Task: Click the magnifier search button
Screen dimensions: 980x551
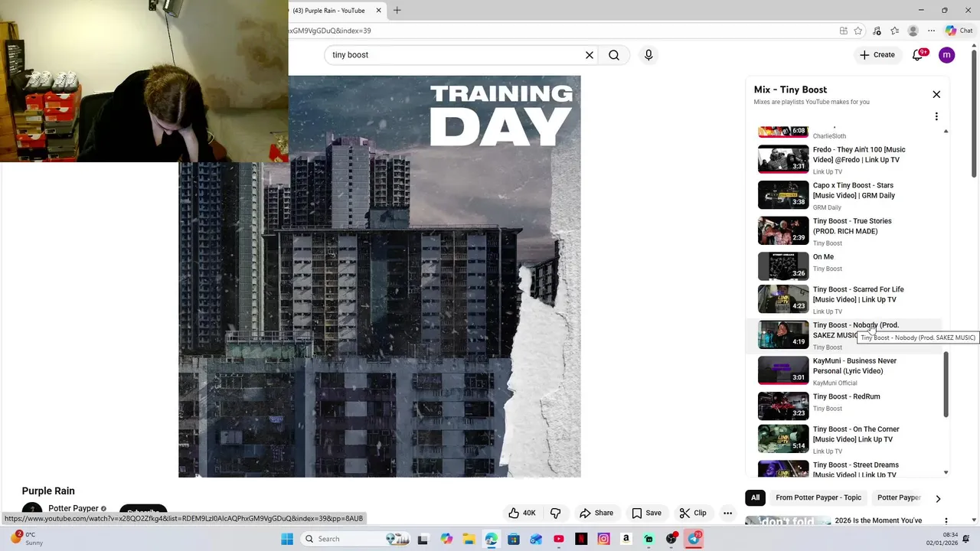Action: (x=614, y=55)
